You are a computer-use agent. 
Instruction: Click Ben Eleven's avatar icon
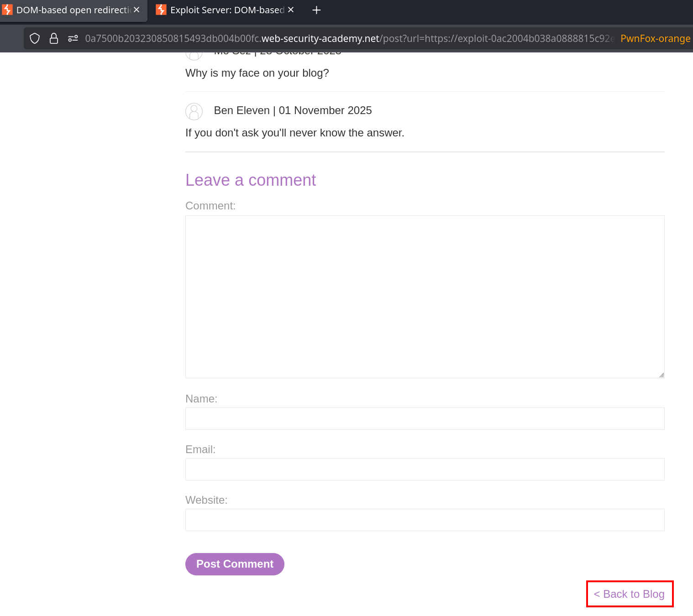(194, 111)
